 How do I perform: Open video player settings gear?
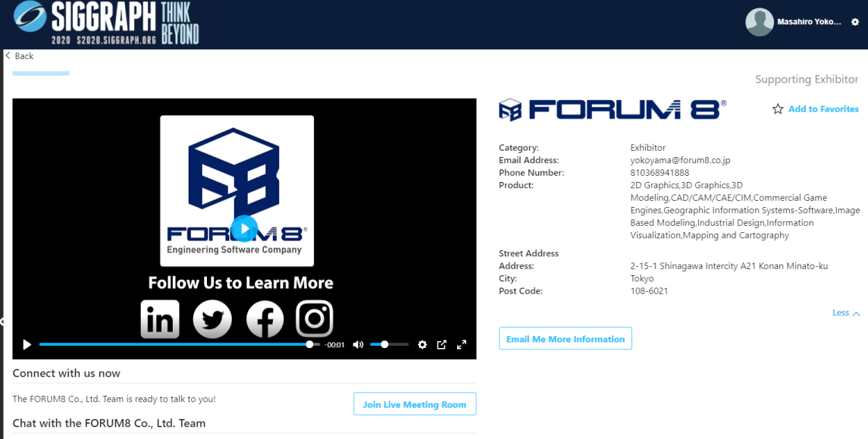(x=422, y=345)
